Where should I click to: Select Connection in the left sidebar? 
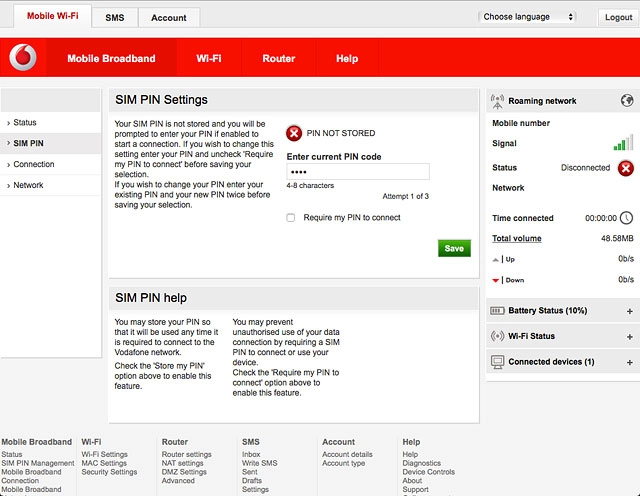(34, 164)
